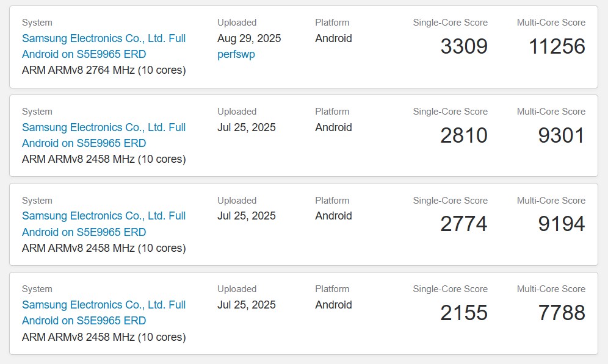Click the Aug 29, 2025 upload date

coord(249,38)
